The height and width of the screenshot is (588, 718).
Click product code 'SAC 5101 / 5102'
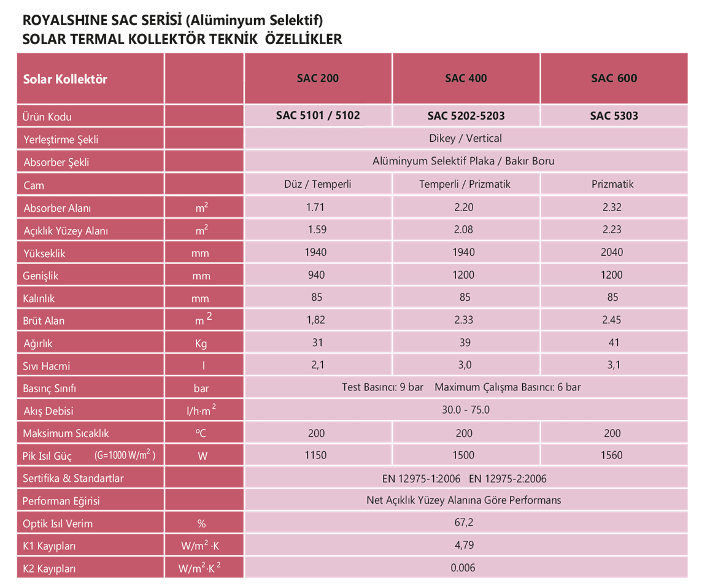click(x=318, y=115)
